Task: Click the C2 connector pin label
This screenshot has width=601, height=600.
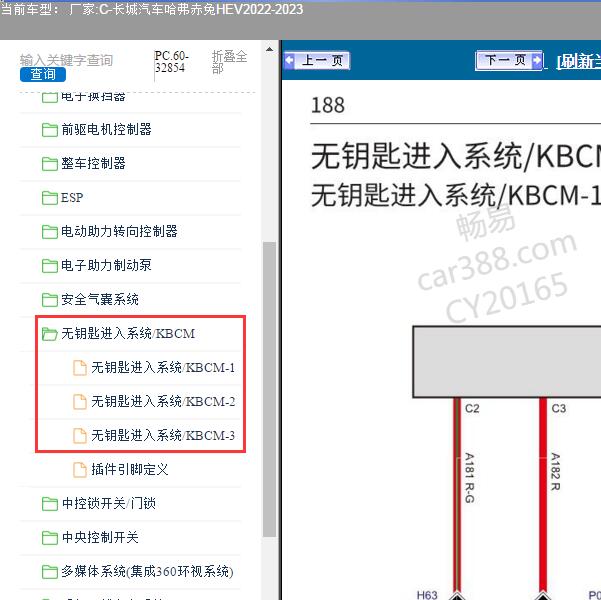Action: (472, 408)
